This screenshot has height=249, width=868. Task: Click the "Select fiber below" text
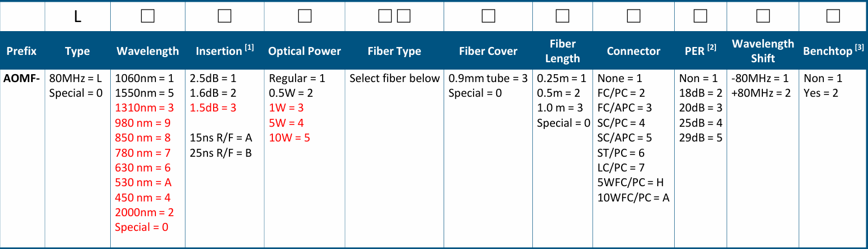coord(394,78)
